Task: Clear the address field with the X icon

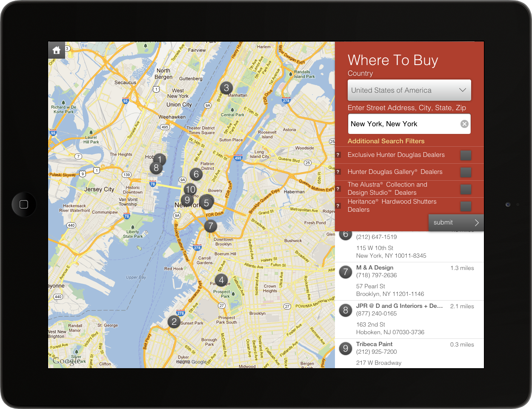Action: [x=464, y=124]
